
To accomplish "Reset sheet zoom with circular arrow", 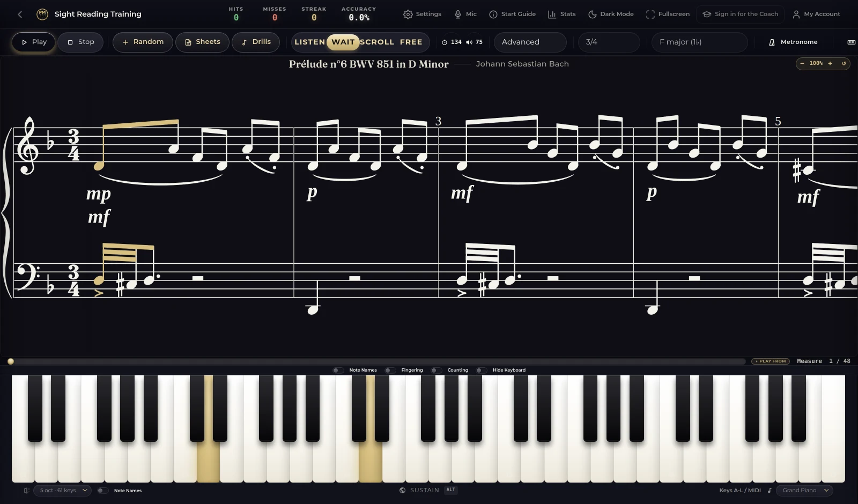I will [844, 63].
